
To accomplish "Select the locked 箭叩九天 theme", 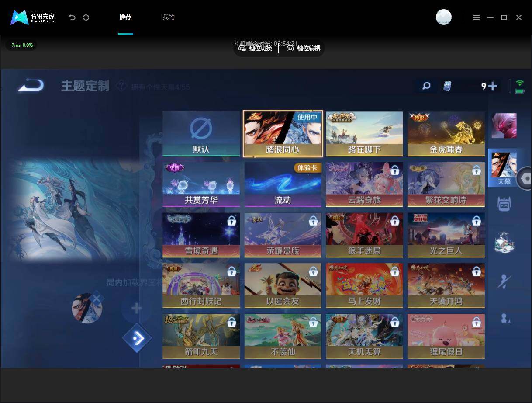I will [201, 336].
